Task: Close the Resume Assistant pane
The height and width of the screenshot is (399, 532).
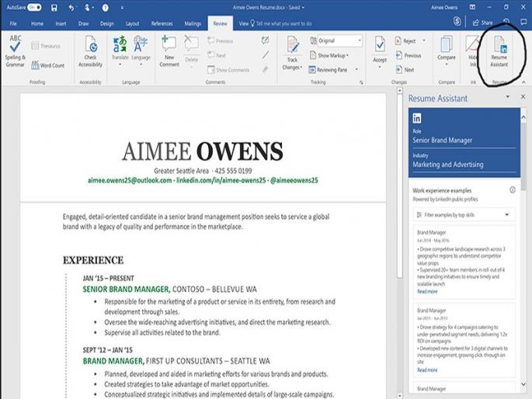Action: 523,97
